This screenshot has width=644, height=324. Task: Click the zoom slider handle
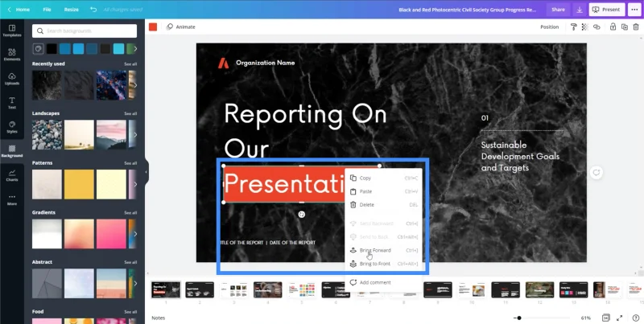(519, 318)
